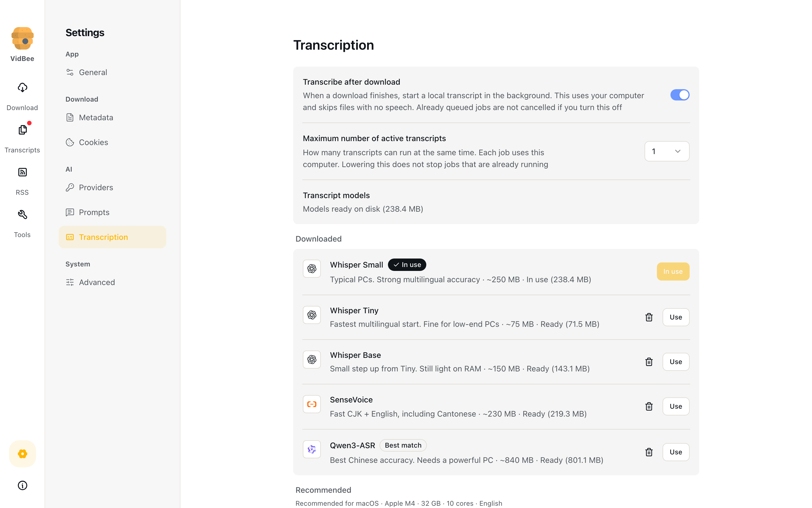Click the orange settings gear icon
812x508 pixels.
pyautogui.click(x=23, y=454)
